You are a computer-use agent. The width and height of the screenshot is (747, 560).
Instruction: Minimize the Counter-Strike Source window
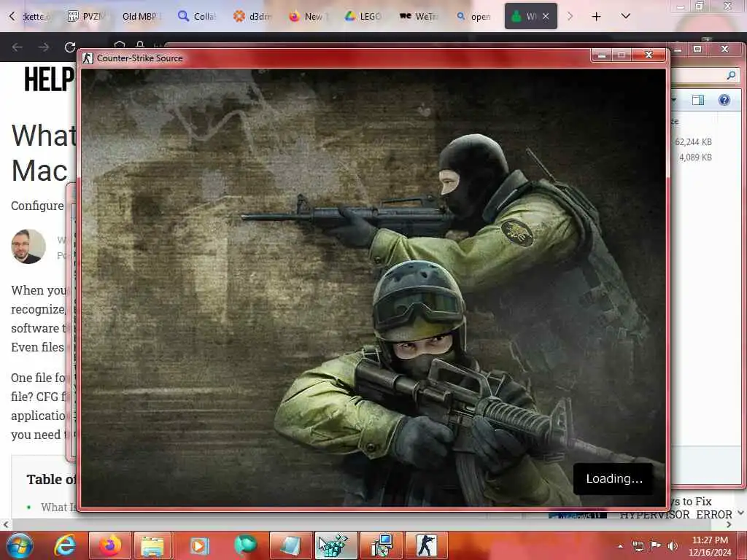pyautogui.click(x=602, y=55)
